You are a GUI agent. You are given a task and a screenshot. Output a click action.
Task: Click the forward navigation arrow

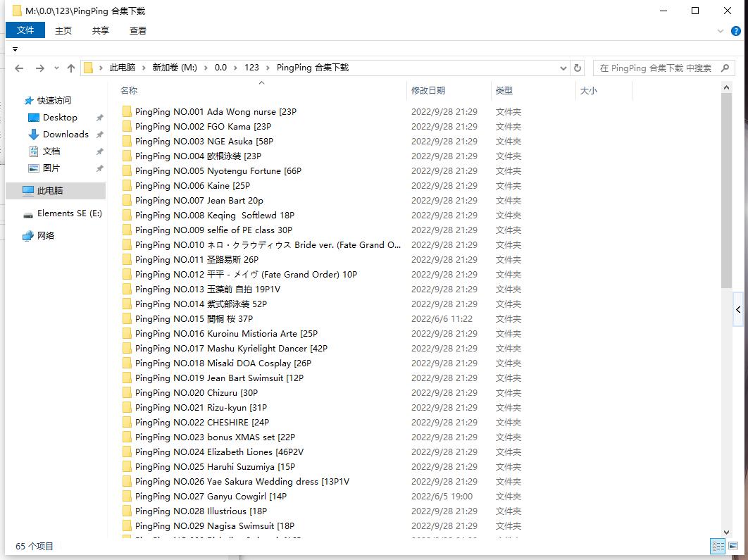(40, 68)
